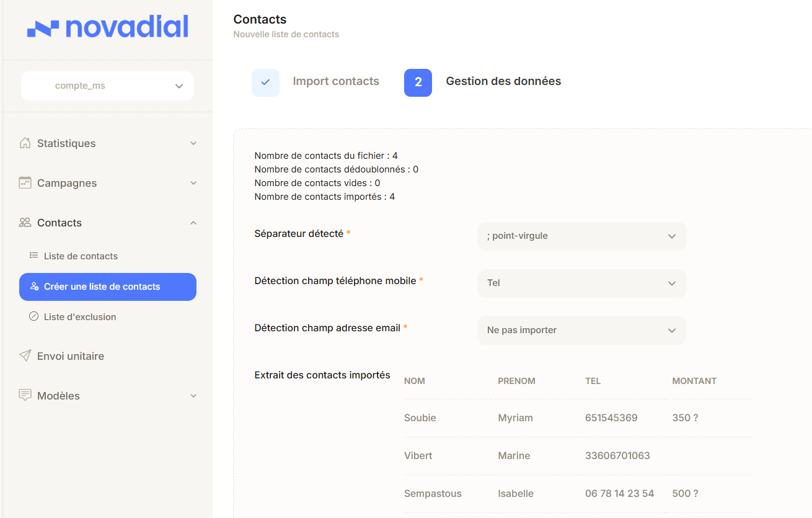Viewport: 812px width, 518px height.
Task: Click Détection champ téléphone mobile label
Action: (x=335, y=281)
